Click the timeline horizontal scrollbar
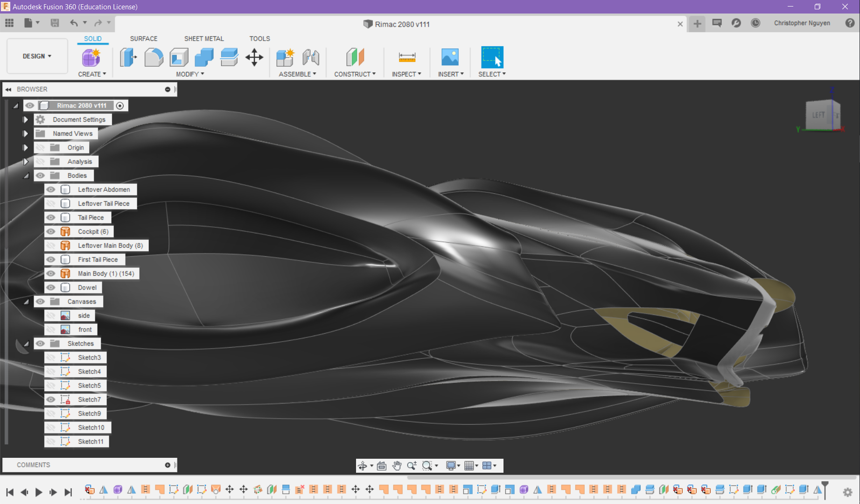The width and height of the screenshot is (860, 504). pyautogui.click(x=632, y=477)
